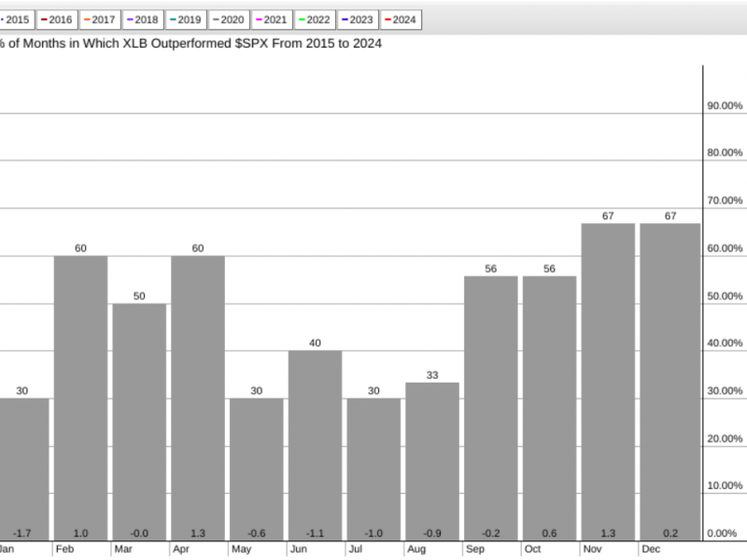Click the Sep month axis label
Screen dimensions: 747x560
point(475,549)
